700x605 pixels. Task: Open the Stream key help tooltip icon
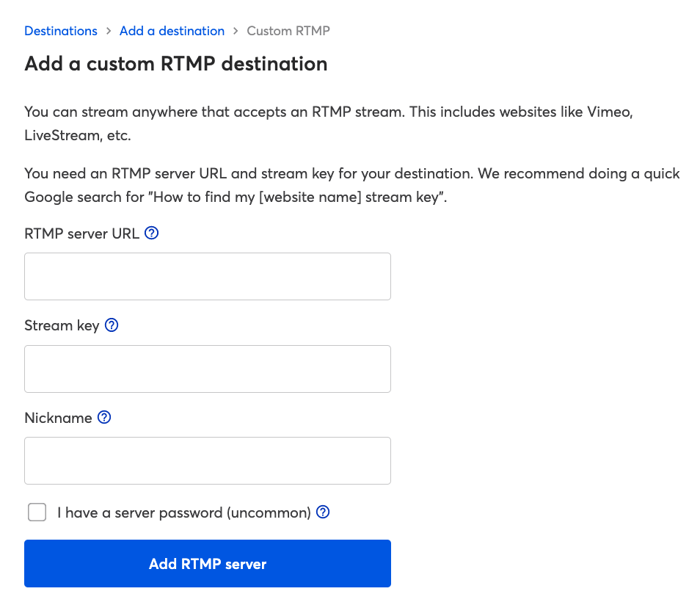tap(112, 325)
